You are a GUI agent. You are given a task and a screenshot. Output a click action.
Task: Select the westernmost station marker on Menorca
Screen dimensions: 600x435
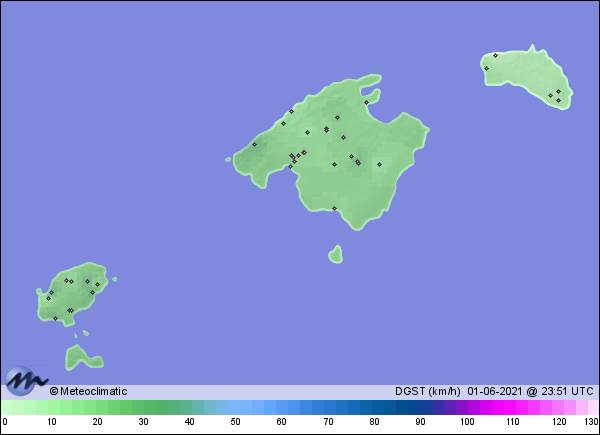click(x=487, y=68)
